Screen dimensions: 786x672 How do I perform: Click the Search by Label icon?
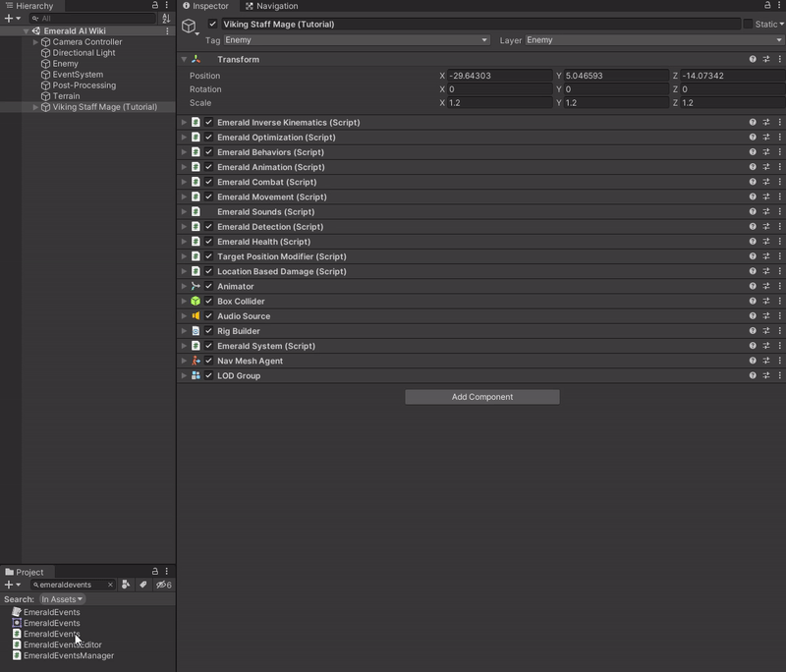coord(143,585)
